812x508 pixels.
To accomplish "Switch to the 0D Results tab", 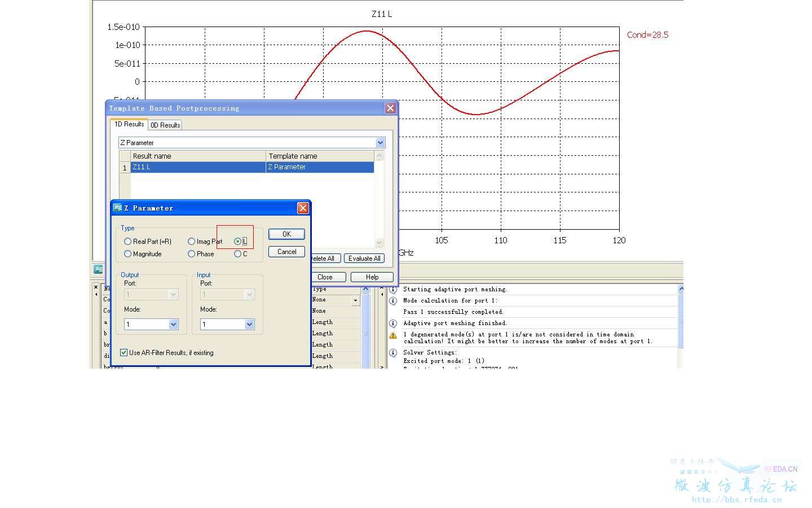I will (x=165, y=125).
